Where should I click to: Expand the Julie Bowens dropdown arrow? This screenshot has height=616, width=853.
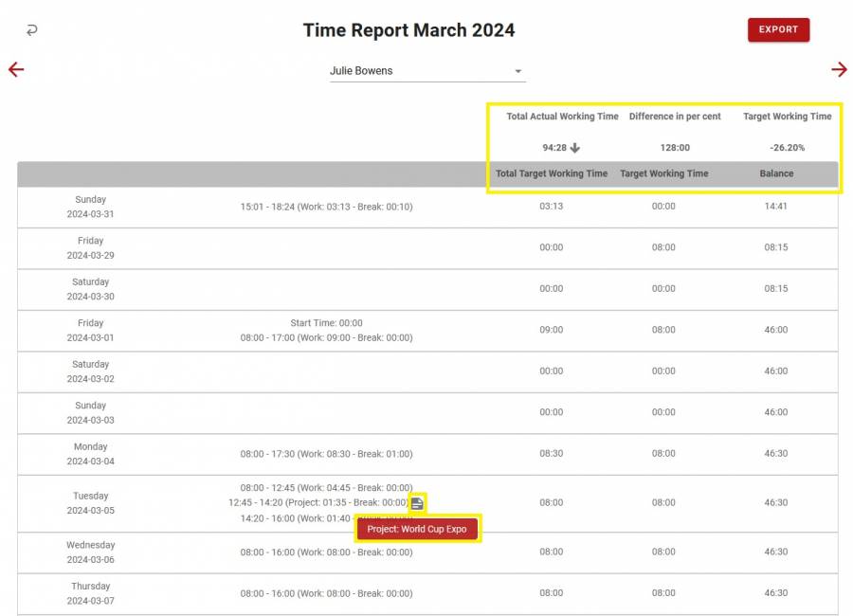coord(517,71)
